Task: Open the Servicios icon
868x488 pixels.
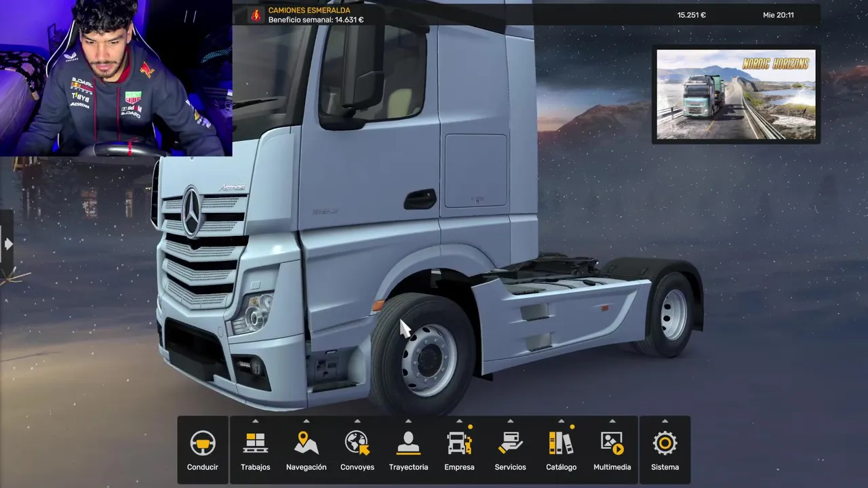Action: [x=511, y=443]
